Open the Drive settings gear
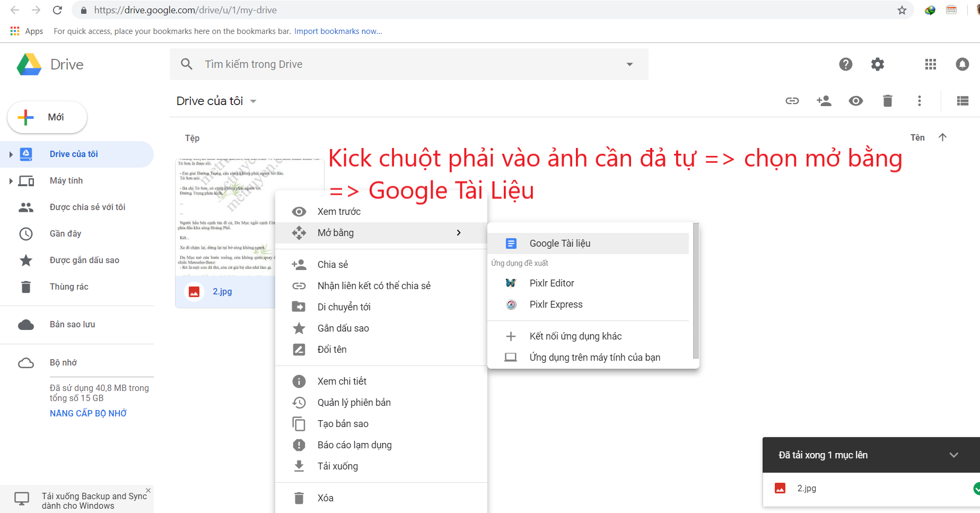Screen dimensions: 980x513 [878, 64]
